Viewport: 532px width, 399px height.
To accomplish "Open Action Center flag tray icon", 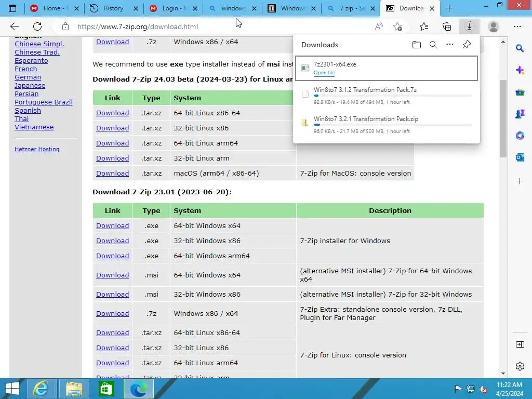I will tap(458, 389).
